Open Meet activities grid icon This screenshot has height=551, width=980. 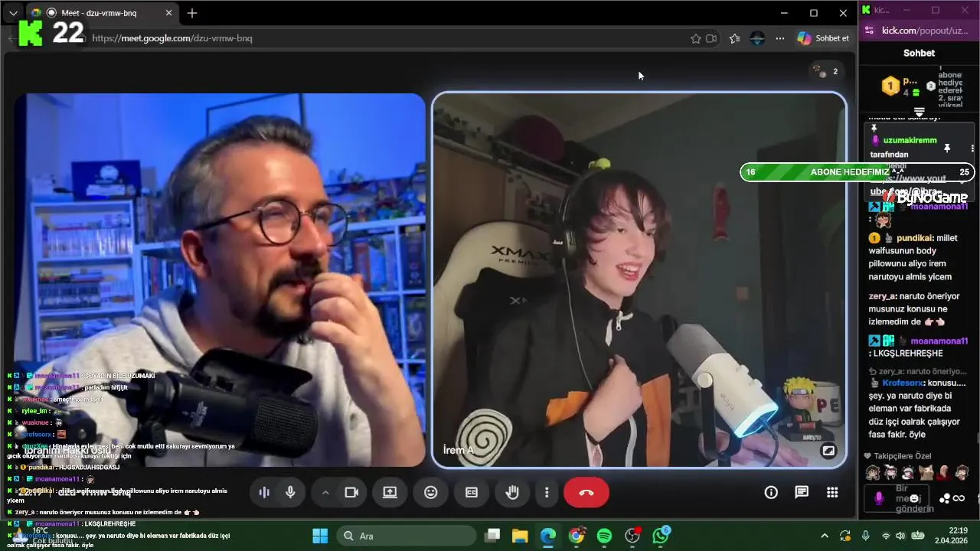click(832, 492)
